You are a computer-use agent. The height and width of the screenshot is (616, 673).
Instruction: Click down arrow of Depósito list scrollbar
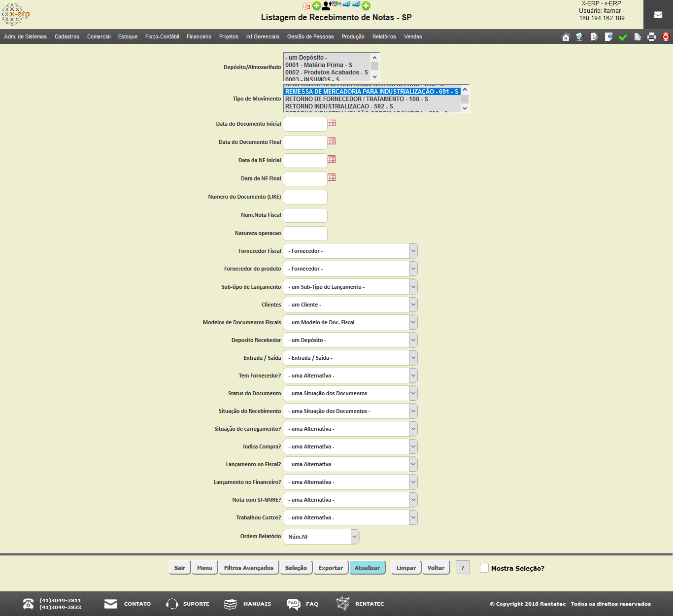(374, 76)
